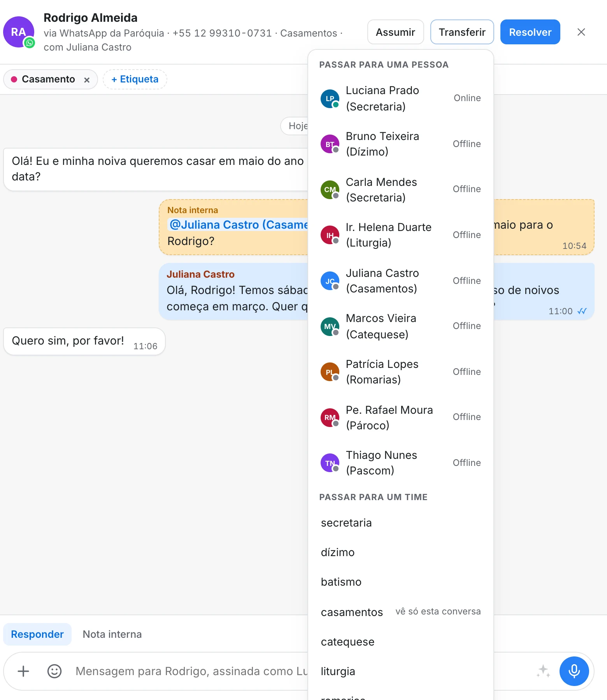Transfer to Thiago Nunes (Pascom)
This screenshot has width=607, height=700.
point(401,463)
